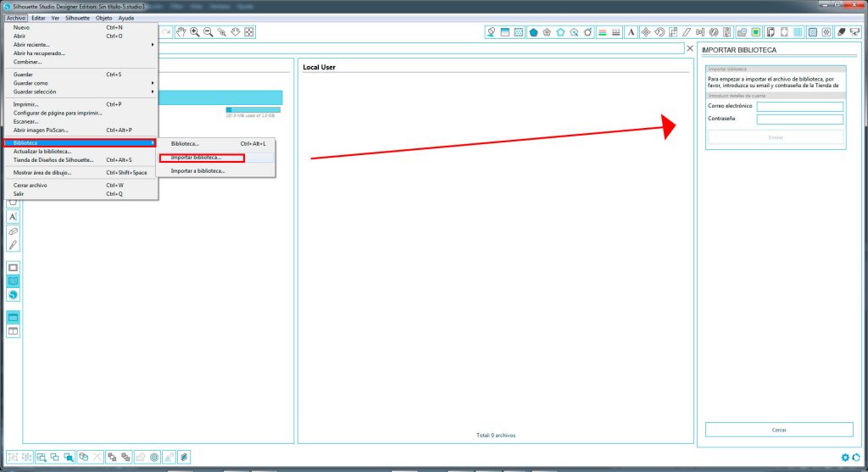This screenshot has width=868, height=472.
Task: Click the Enviar button in import panel
Action: (x=776, y=137)
